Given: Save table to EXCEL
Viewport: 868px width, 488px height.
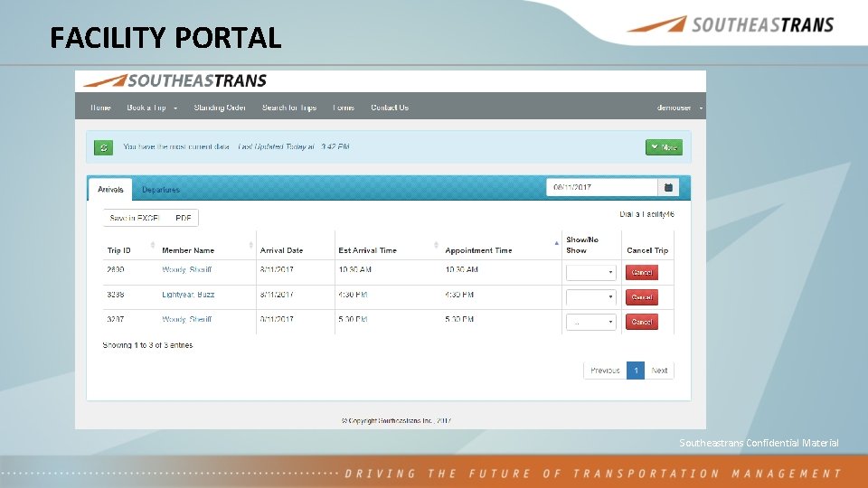Looking at the screenshot, I should pos(135,218).
